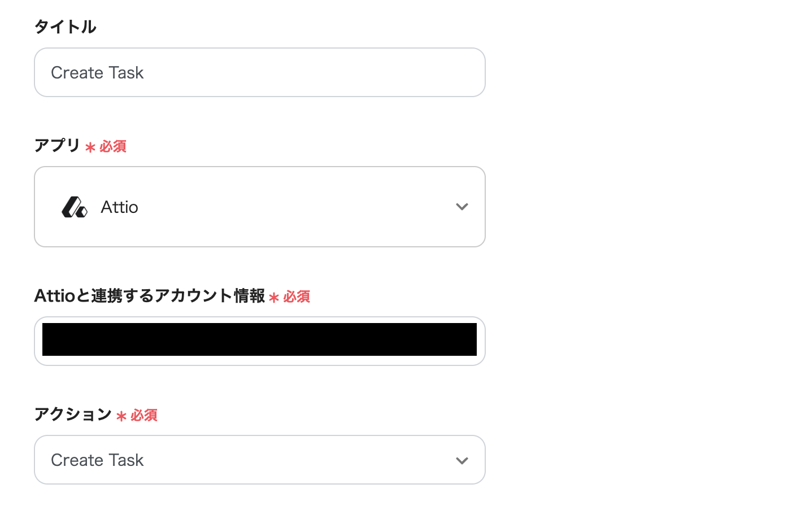Expand the アクション dropdown chevron
The height and width of the screenshot is (532, 801).
tap(462, 461)
